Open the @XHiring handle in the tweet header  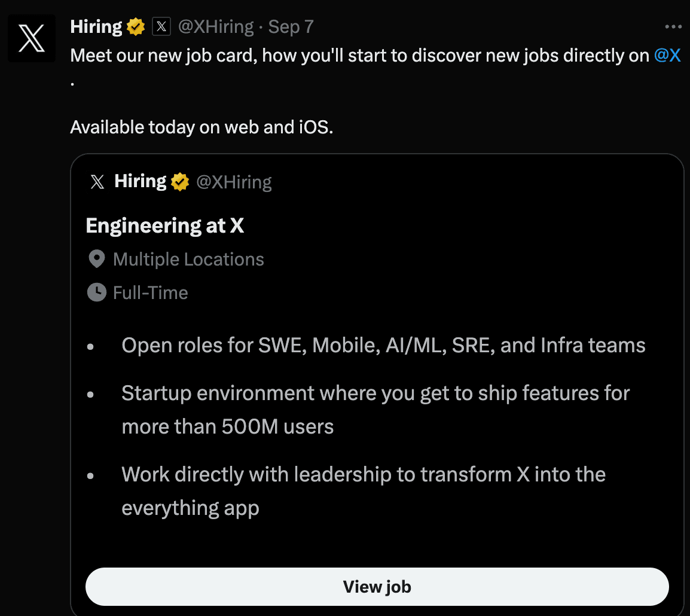[x=215, y=26]
